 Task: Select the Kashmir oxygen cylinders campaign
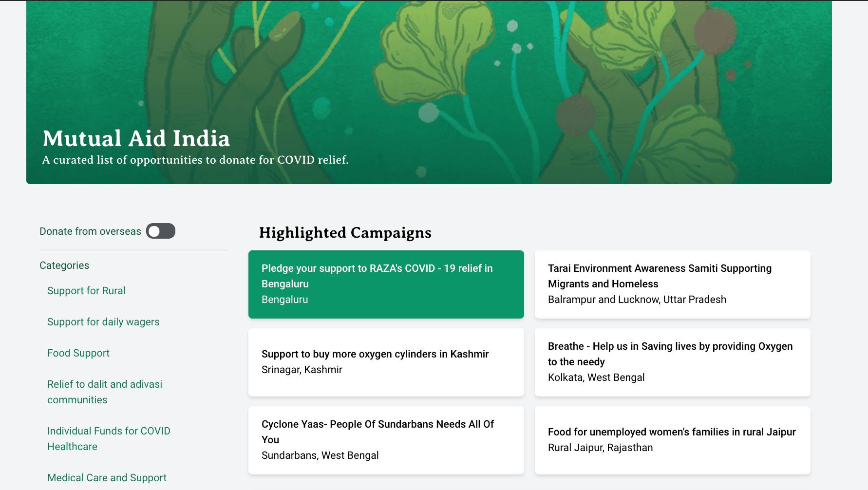[386, 362]
